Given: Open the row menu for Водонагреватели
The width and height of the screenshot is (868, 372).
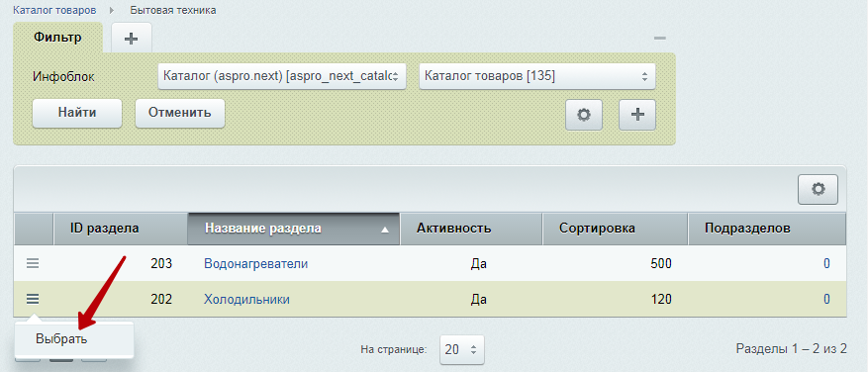Looking at the screenshot, I should (33, 264).
